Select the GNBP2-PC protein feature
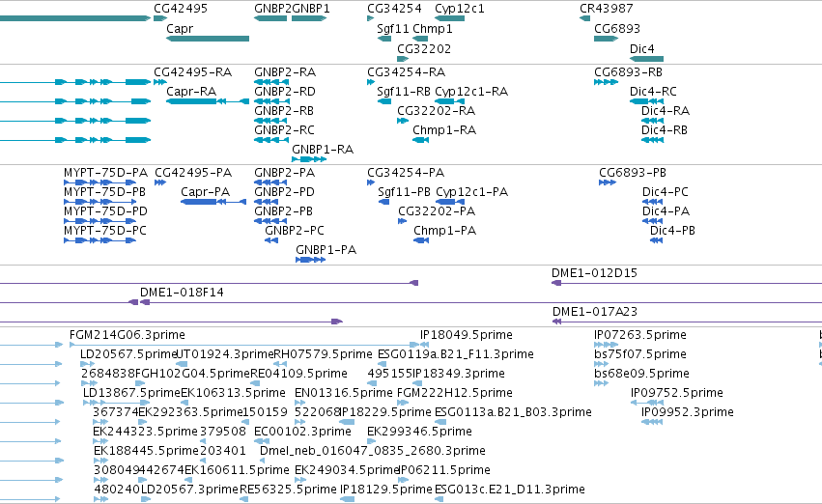822x504 pixels. click(x=271, y=240)
